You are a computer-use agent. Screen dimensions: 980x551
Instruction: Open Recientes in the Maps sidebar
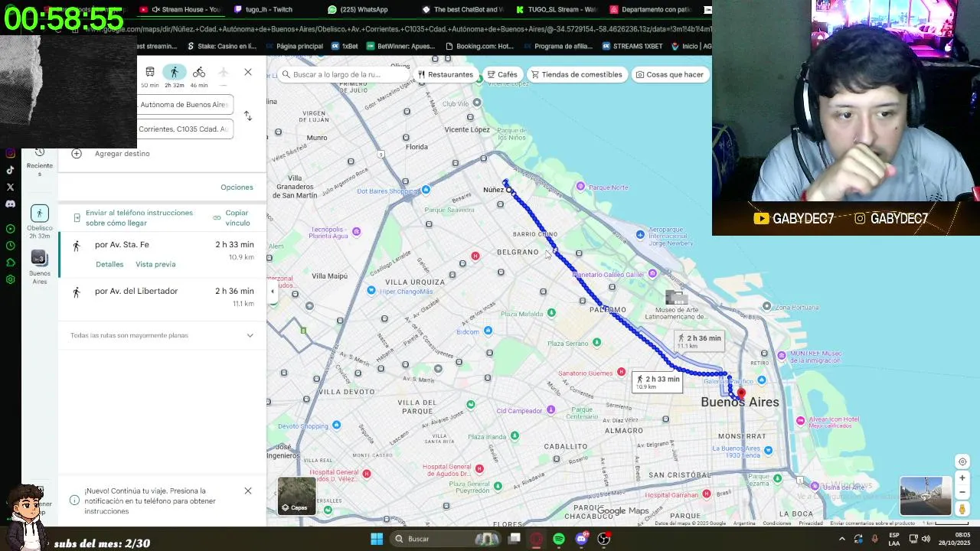pyautogui.click(x=40, y=161)
